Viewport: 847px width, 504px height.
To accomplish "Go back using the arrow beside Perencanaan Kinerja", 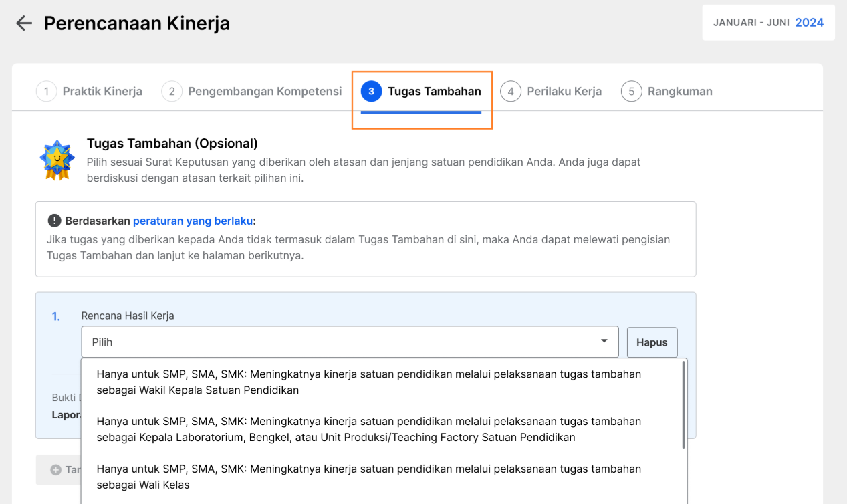I will click(x=24, y=23).
